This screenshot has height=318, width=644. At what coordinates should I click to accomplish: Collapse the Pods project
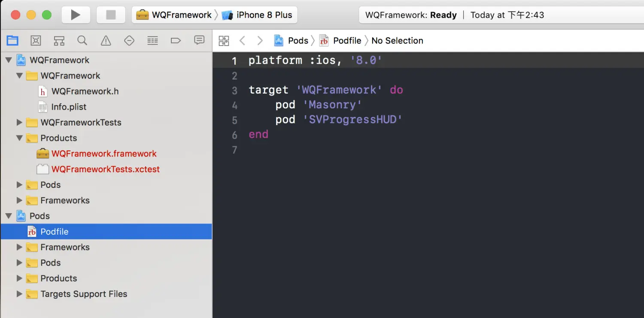(x=9, y=216)
